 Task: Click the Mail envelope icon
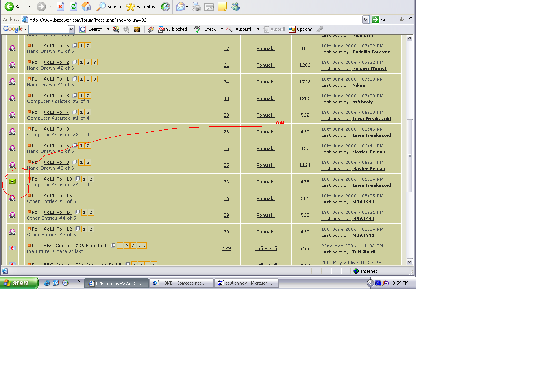tap(180, 7)
